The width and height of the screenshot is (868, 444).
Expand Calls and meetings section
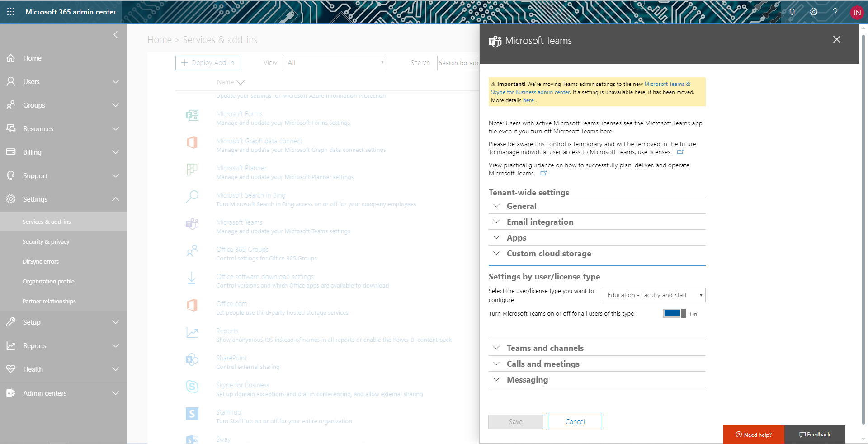pos(597,364)
